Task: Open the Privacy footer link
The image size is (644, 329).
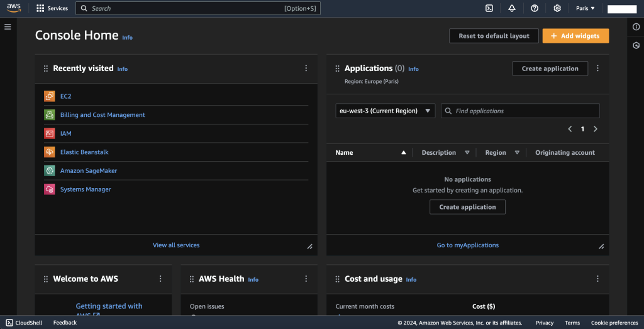Action: point(545,323)
